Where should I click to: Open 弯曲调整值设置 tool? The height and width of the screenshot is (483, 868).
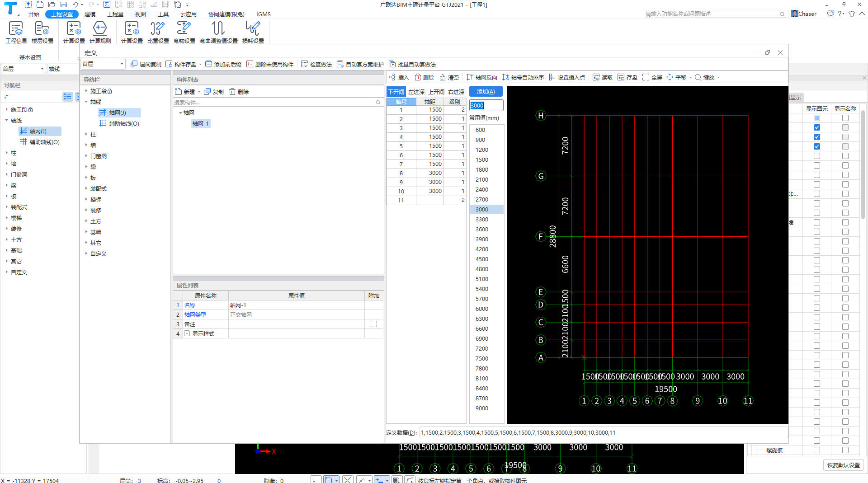tap(219, 32)
